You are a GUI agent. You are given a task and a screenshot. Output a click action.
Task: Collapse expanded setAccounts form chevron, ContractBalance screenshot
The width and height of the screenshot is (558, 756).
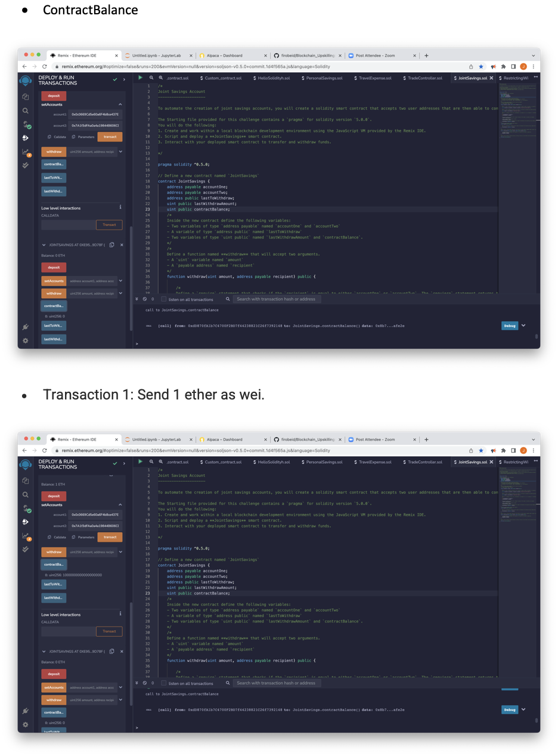tap(120, 105)
